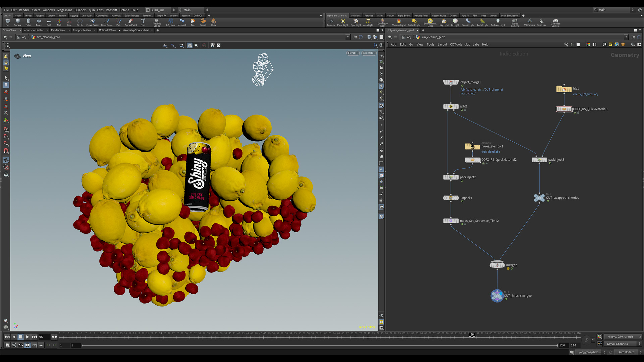Click the Helix shelf tool
Image resolution: width=644 pixels, height=362 pixels.
click(x=213, y=22)
